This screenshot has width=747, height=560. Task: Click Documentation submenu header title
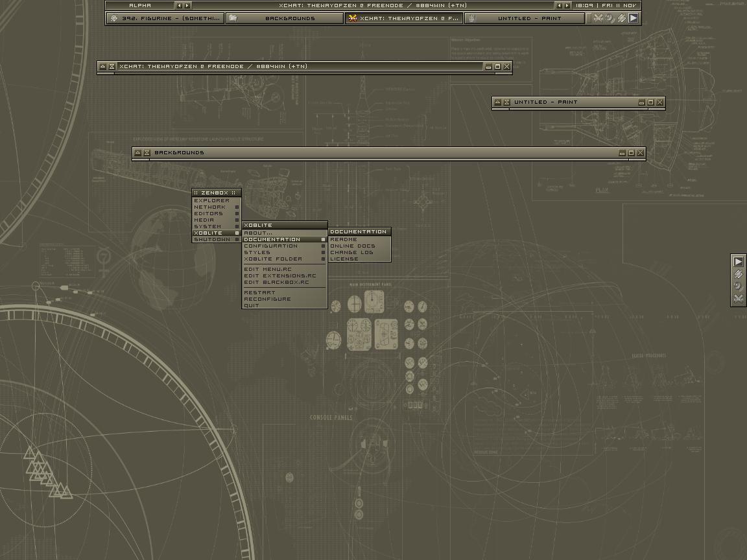[x=360, y=231]
